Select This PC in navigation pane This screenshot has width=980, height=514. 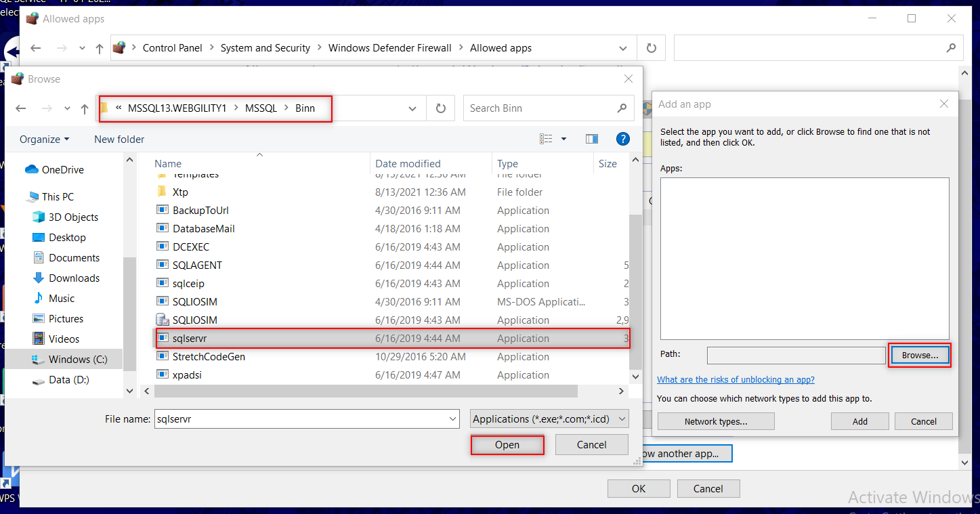click(x=58, y=197)
